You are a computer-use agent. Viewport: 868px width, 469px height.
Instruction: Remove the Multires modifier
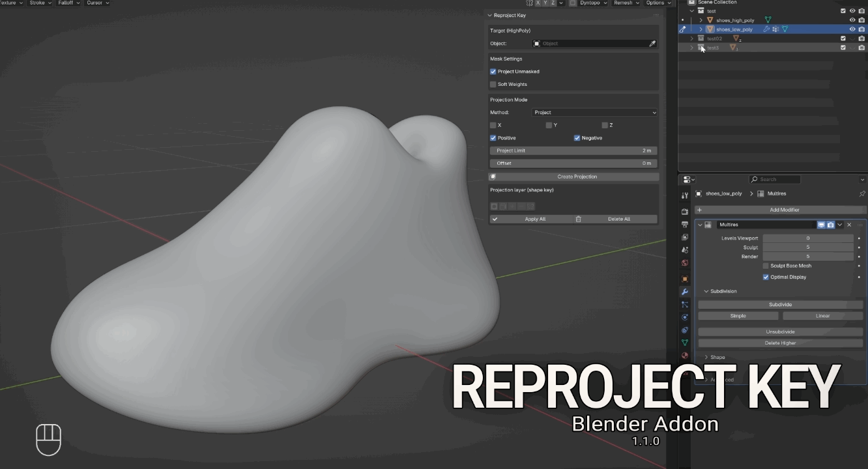849,225
